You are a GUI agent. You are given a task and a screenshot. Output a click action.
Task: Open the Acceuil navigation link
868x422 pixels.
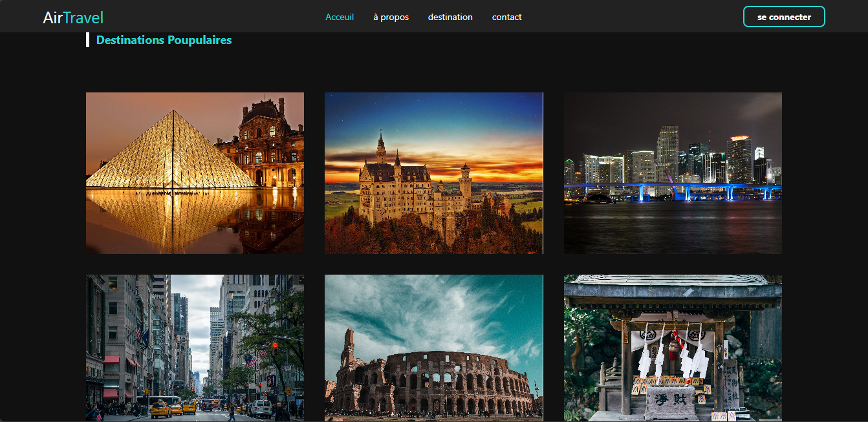click(340, 17)
